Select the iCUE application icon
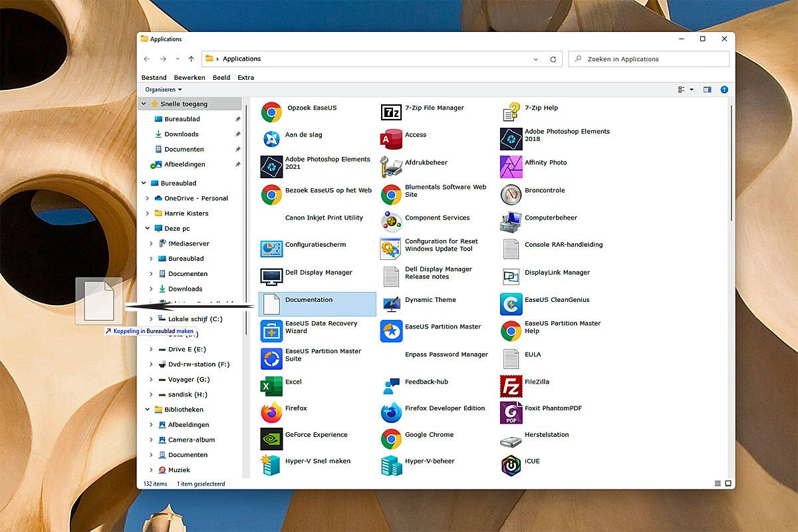The width and height of the screenshot is (798, 532). tap(511, 465)
